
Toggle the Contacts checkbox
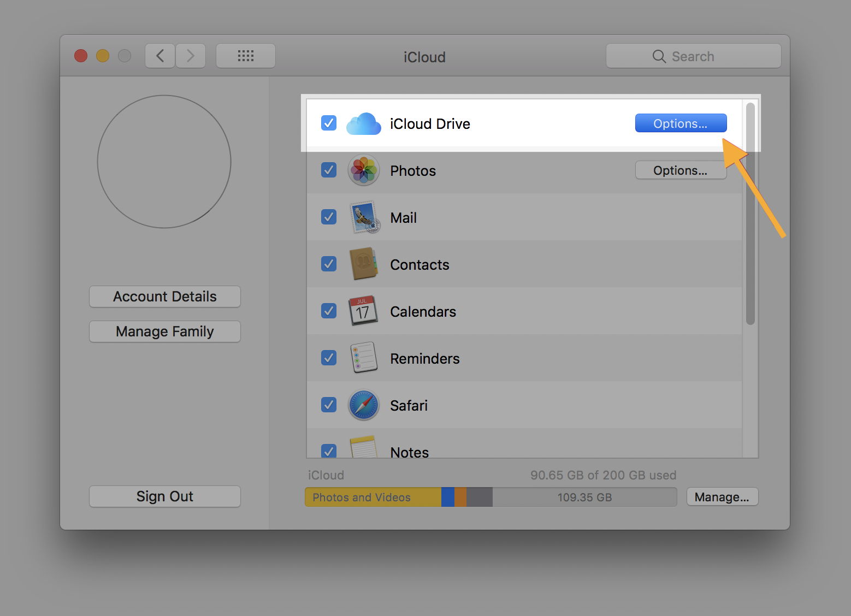point(329,264)
